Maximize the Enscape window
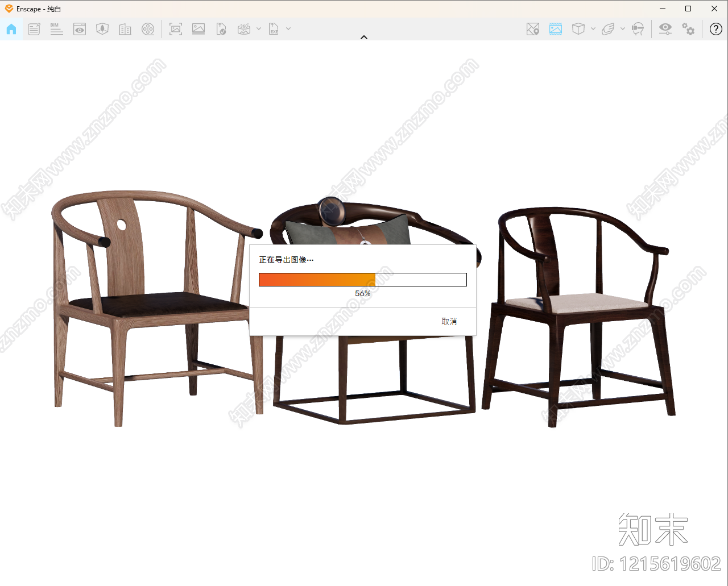Image resolution: width=728 pixels, height=586 pixels. (x=688, y=9)
